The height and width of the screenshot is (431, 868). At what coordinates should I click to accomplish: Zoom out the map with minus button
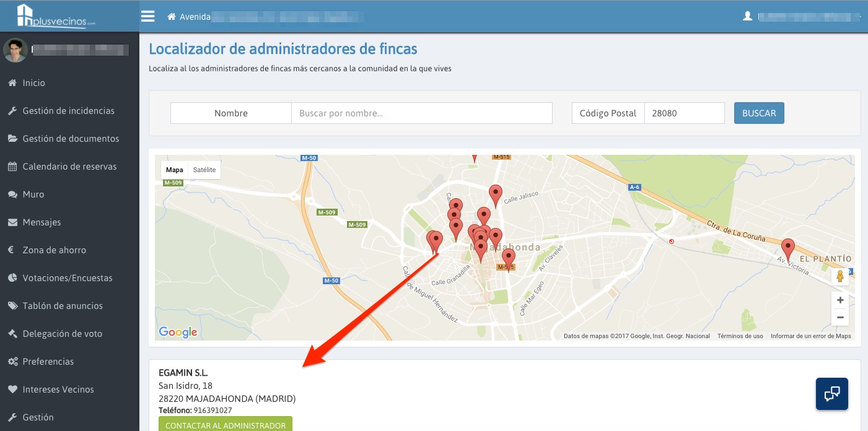pyautogui.click(x=840, y=318)
